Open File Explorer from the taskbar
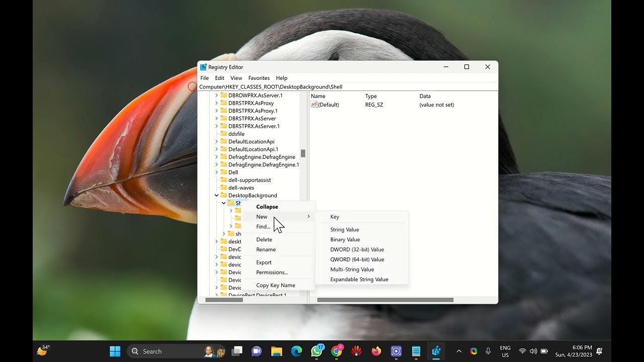 point(276,351)
